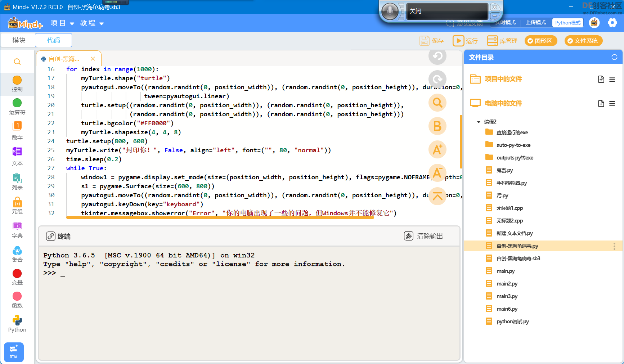Image resolution: width=624 pixels, height=364 pixels.
Task: Click the orange search magnifier circle
Action: [437, 103]
